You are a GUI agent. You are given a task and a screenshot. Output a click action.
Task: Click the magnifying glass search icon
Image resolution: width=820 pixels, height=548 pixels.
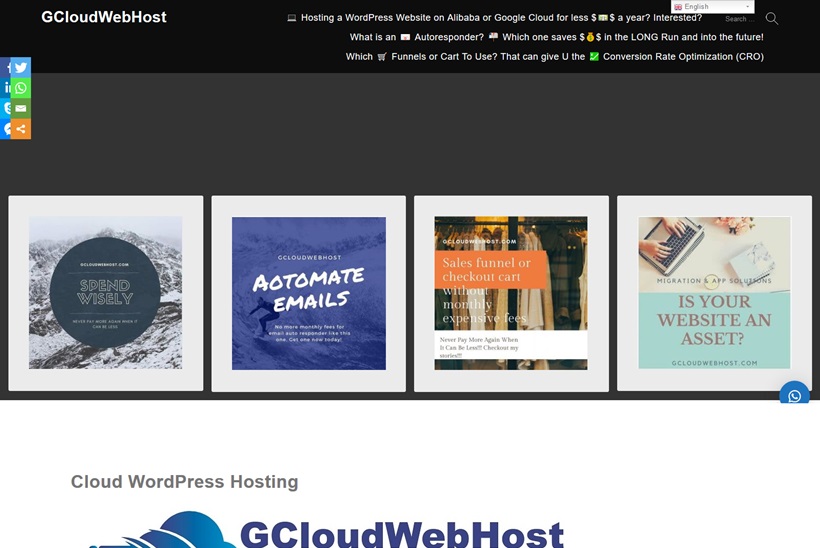click(771, 19)
